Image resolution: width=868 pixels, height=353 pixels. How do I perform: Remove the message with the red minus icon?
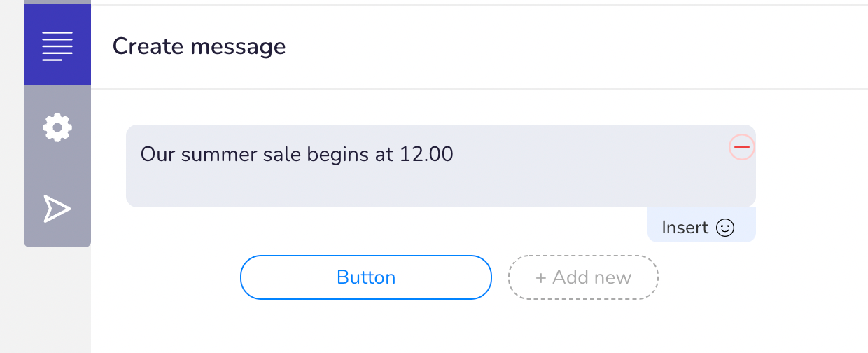coord(742,148)
